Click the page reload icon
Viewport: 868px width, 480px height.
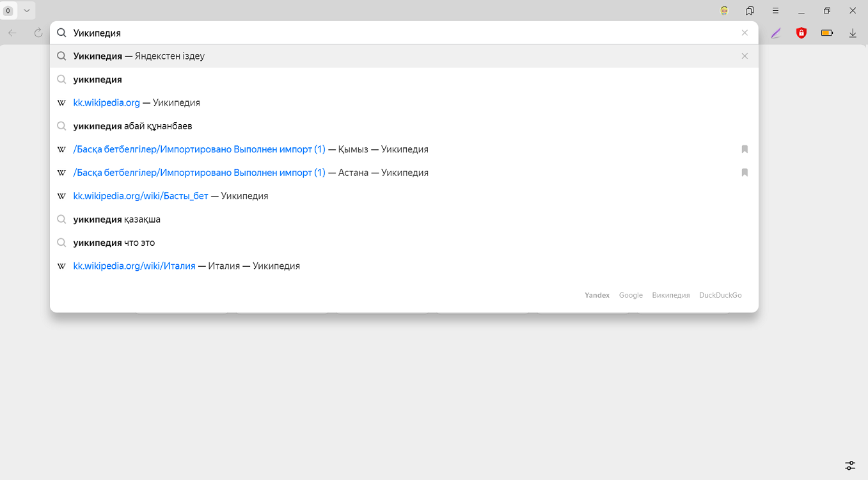coord(38,33)
